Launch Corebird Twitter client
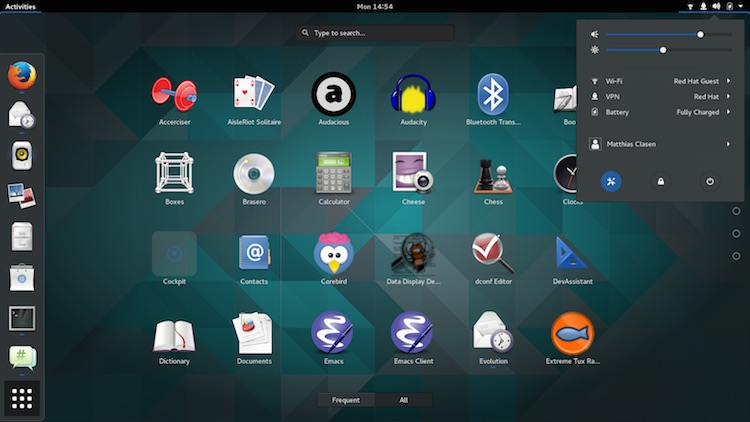Image resolution: width=750 pixels, height=422 pixels. (333, 259)
